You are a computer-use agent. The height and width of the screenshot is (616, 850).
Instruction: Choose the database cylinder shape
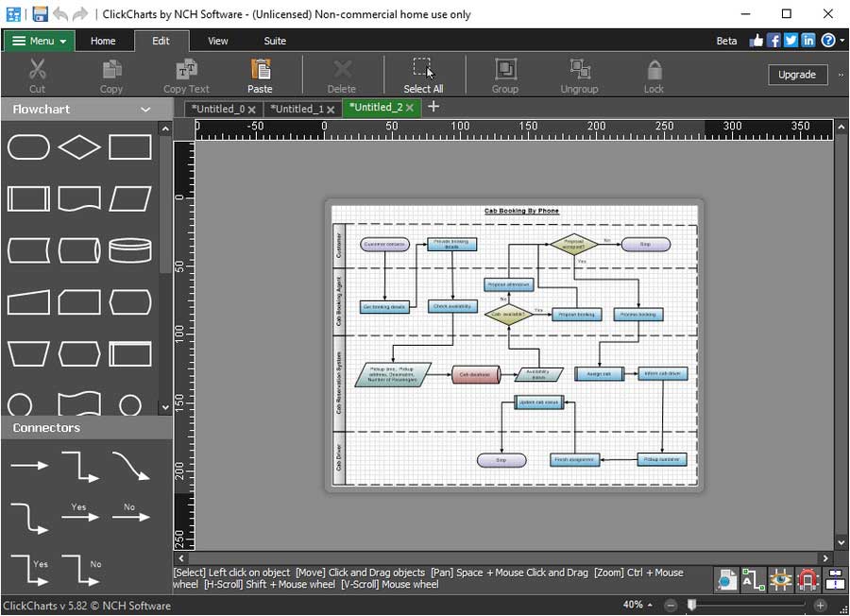(130, 249)
